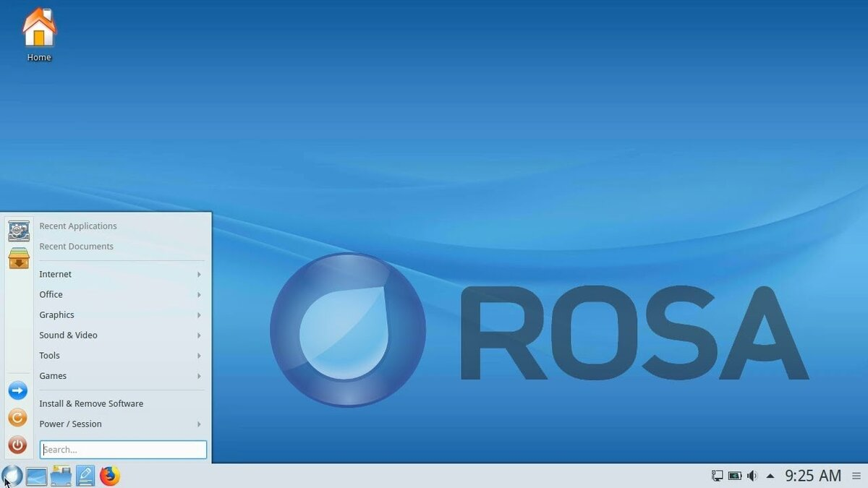Screen dimensions: 868x488
Task: Show hidden tray icons arrow
Action: 770,476
